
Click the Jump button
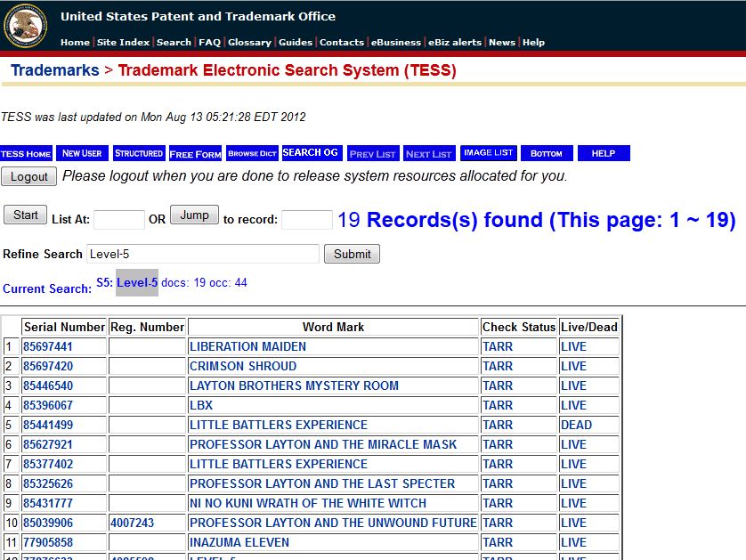point(195,215)
